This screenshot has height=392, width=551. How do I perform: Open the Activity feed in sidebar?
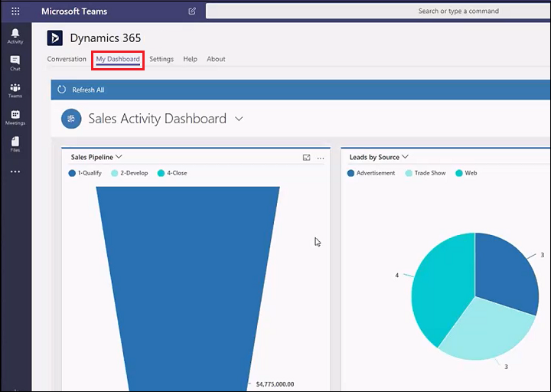[x=15, y=35]
